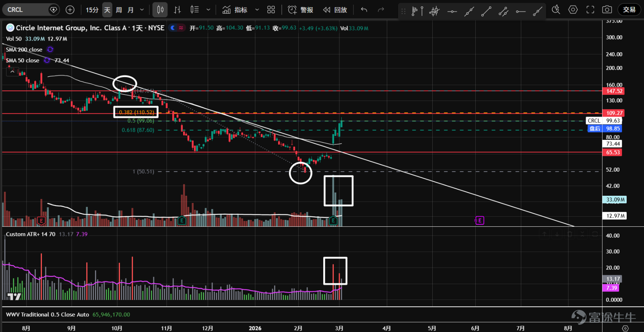This screenshot has height=332, width=644.
Task: Enter fullscreen chart mode
Action: [x=590, y=10]
